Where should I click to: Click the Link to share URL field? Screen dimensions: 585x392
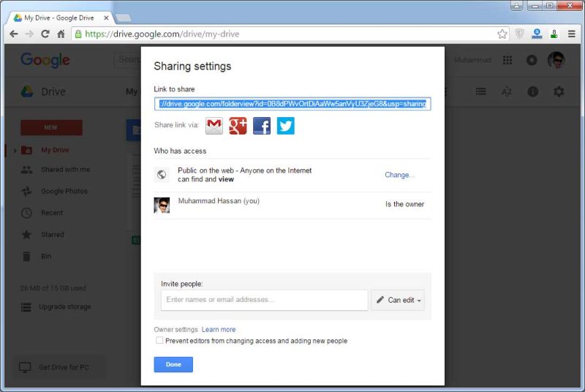[x=292, y=104]
